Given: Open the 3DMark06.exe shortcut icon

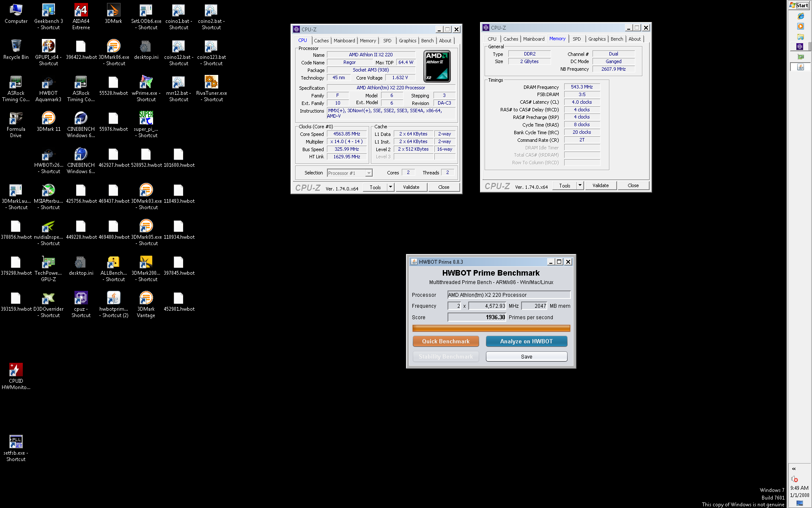Looking at the screenshot, I should (114, 53).
